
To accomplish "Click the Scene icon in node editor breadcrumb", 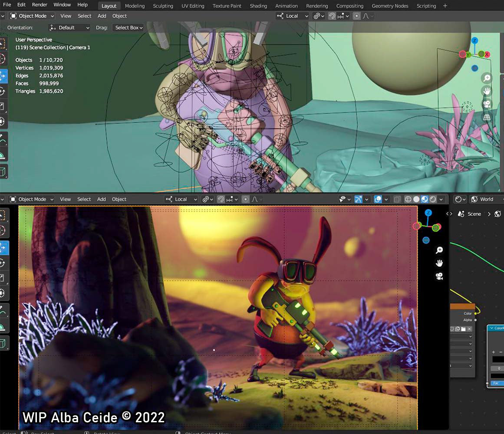I will [x=461, y=214].
